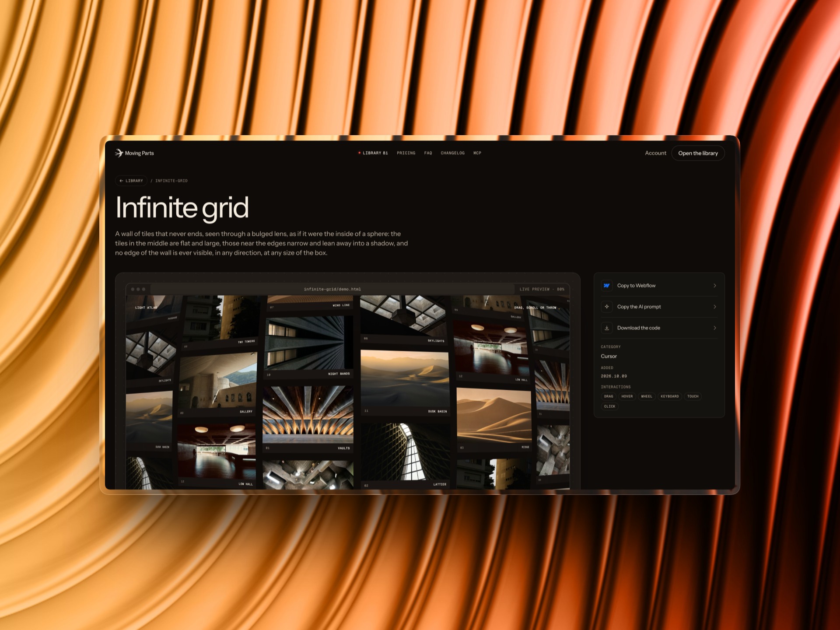Open the NIGHT BANDS tile

308,348
